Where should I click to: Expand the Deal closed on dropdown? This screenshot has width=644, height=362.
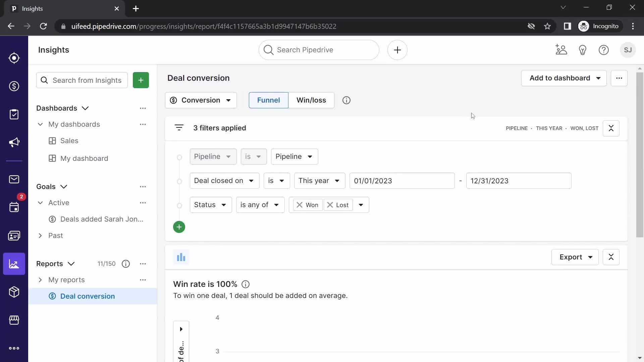(x=223, y=181)
